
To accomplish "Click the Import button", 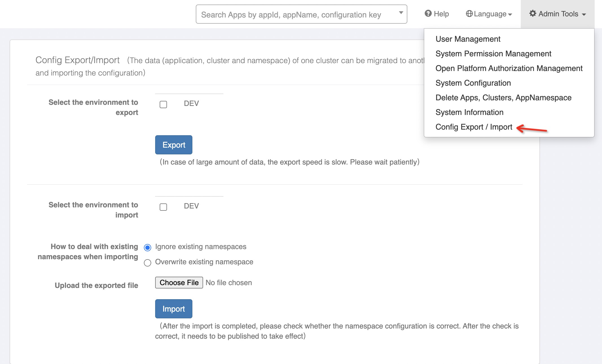I will coord(173,308).
